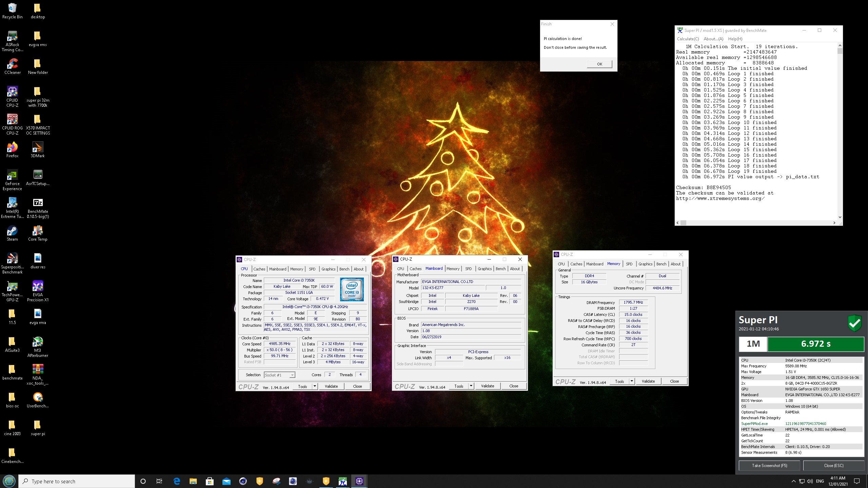868x488 pixels.
Task: Open EVGA Precision X1 desktop icon
Action: point(38,291)
